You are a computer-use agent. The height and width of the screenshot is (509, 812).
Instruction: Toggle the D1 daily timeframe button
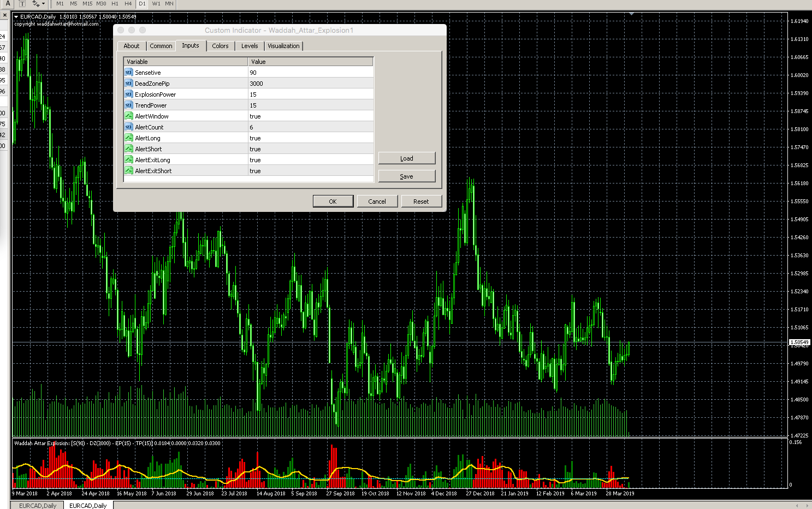[142, 4]
